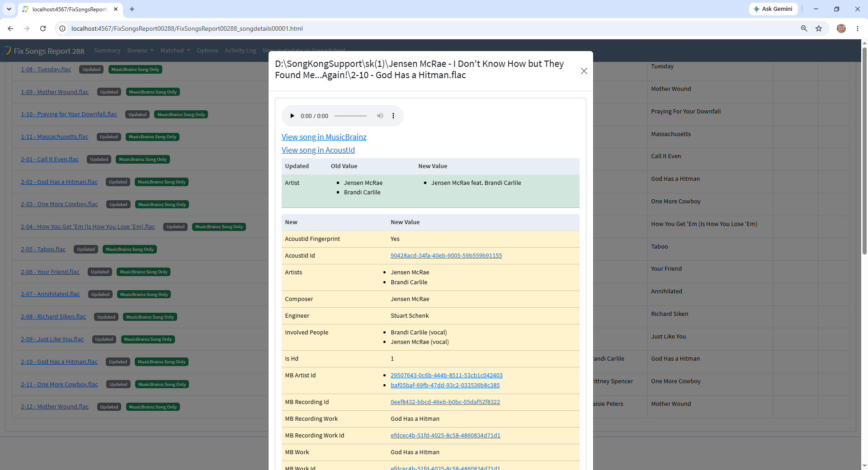Open 2-06 - Your Friend.flac details

(x=50, y=272)
